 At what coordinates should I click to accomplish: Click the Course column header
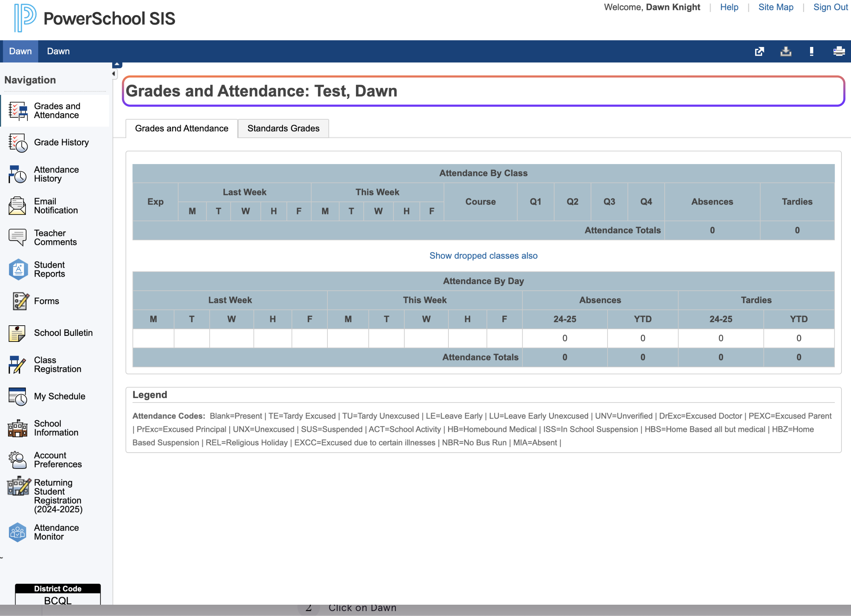[x=480, y=202]
